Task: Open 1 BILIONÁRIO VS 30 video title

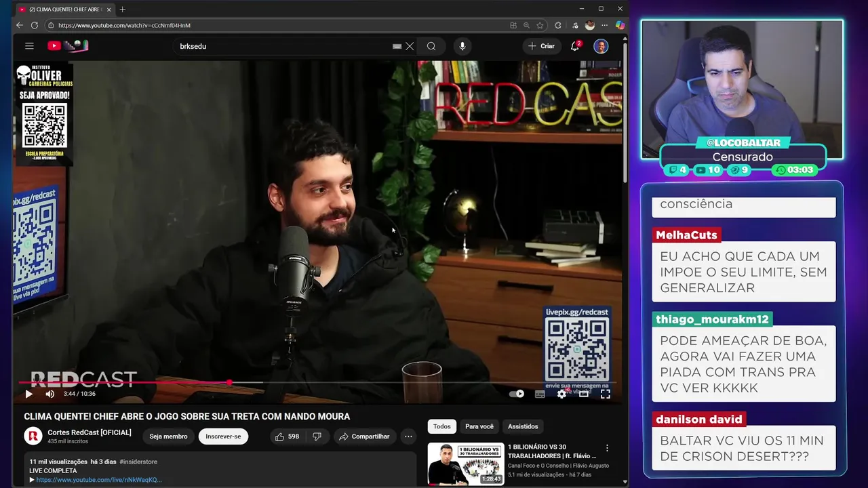Action: pos(552,451)
